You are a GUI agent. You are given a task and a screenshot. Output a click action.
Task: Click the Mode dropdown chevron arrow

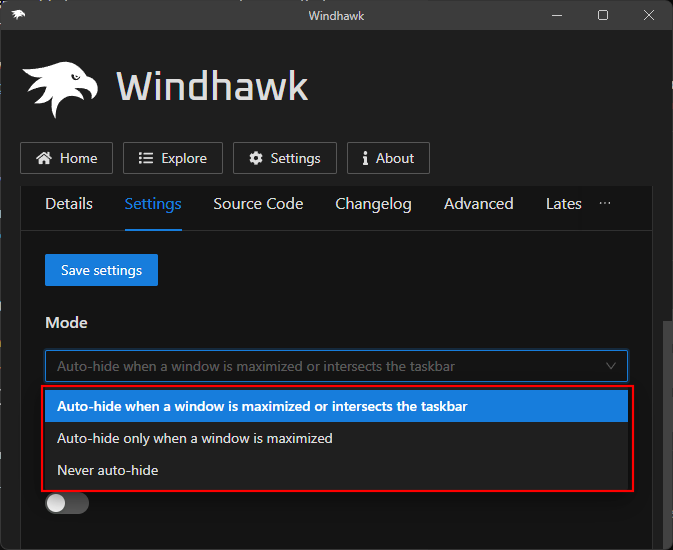tap(611, 366)
